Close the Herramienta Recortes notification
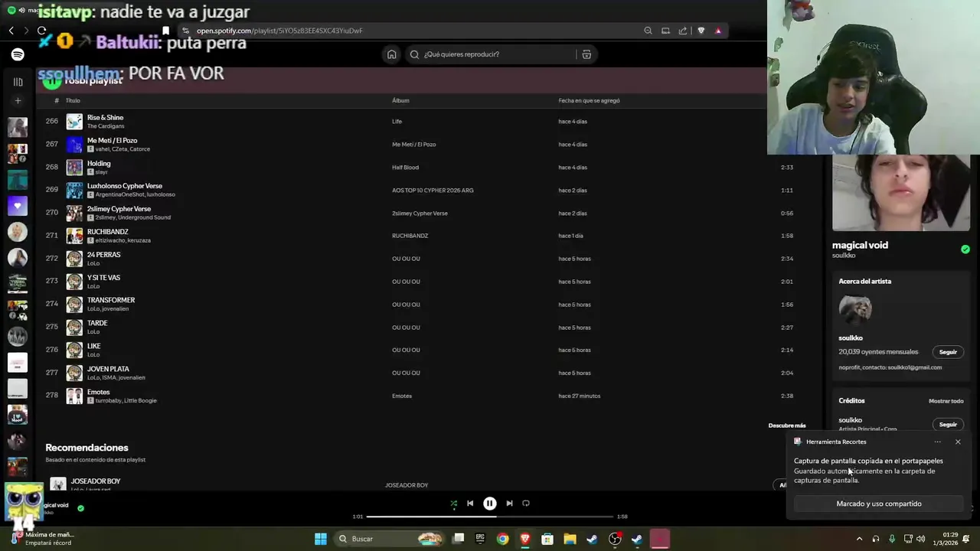The height and width of the screenshot is (551, 980). (x=958, y=442)
